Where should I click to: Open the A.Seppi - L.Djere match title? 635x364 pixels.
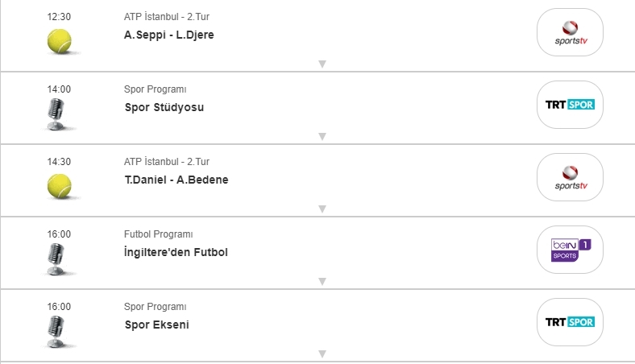click(168, 35)
